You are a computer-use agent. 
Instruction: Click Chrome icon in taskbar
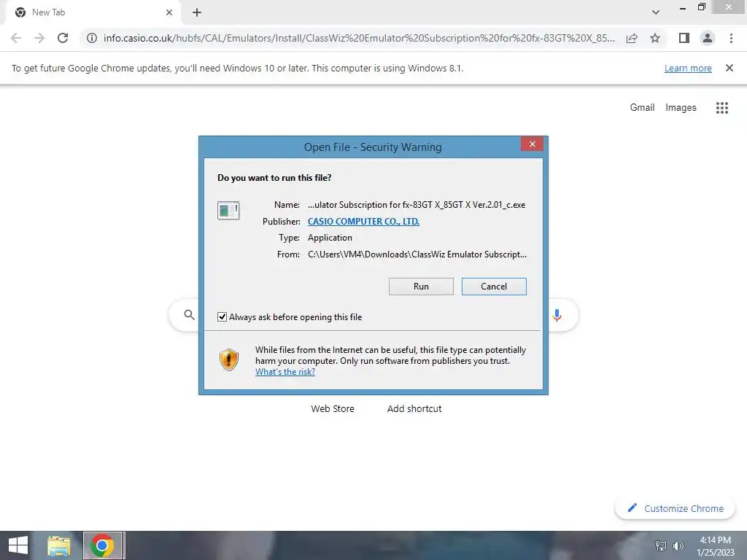coord(102,545)
